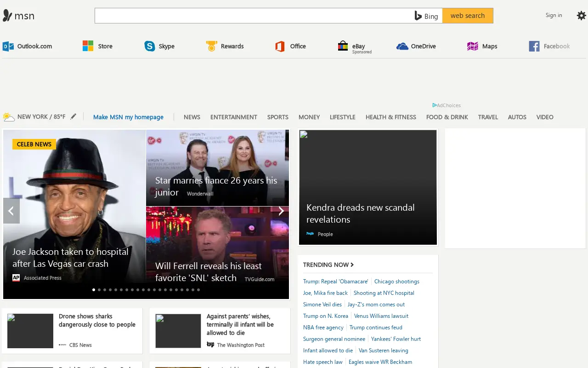Open the NEWS menu section
Image resolution: width=588 pixels, height=368 pixels.
coord(192,117)
